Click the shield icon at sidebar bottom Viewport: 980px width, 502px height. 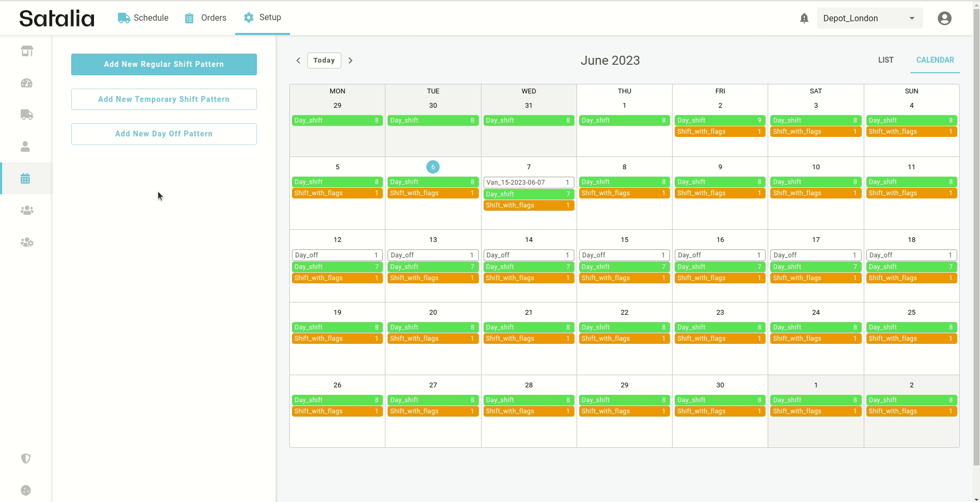(x=25, y=458)
